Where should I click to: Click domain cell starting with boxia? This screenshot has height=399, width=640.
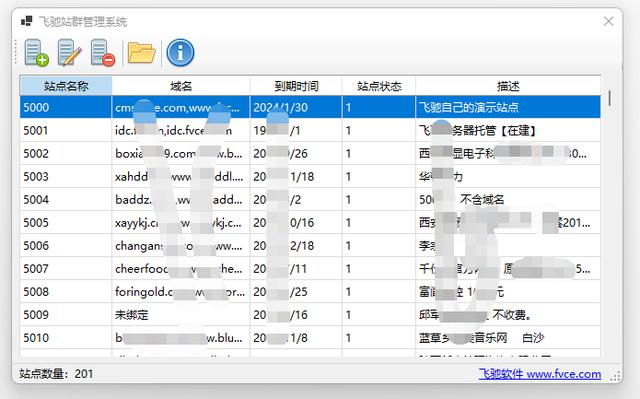click(180, 153)
